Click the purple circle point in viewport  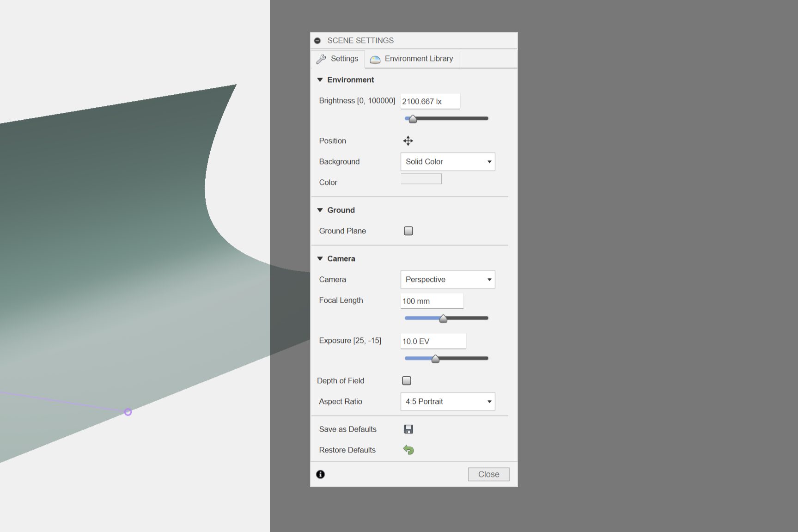(x=128, y=412)
